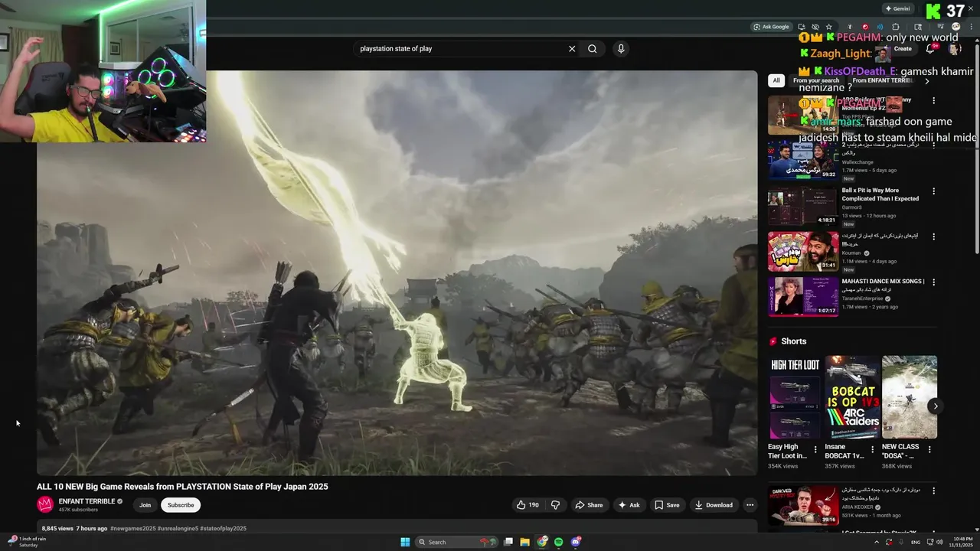Click the taskbar Search box
980x551 pixels.
(456, 542)
